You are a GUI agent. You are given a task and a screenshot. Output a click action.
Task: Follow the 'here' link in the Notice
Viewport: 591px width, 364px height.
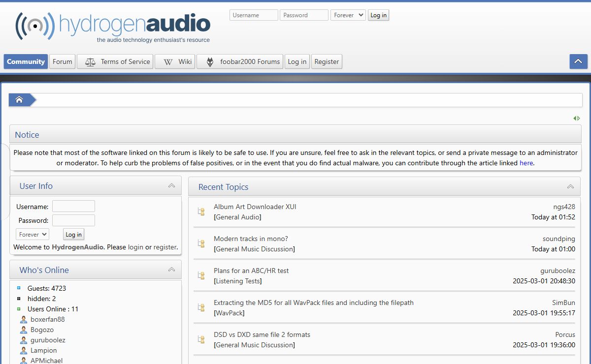coord(526,163)
